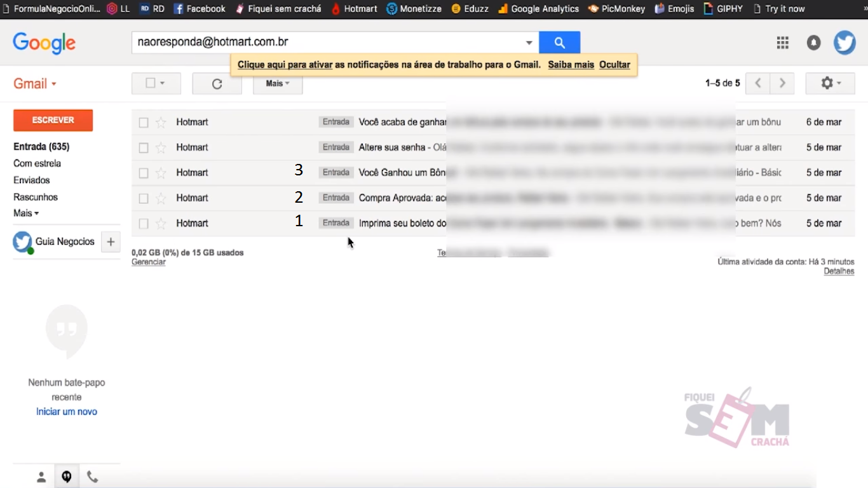Open the Twitter bird account avatar at top right
868x488 pixels.
point(844,43)
